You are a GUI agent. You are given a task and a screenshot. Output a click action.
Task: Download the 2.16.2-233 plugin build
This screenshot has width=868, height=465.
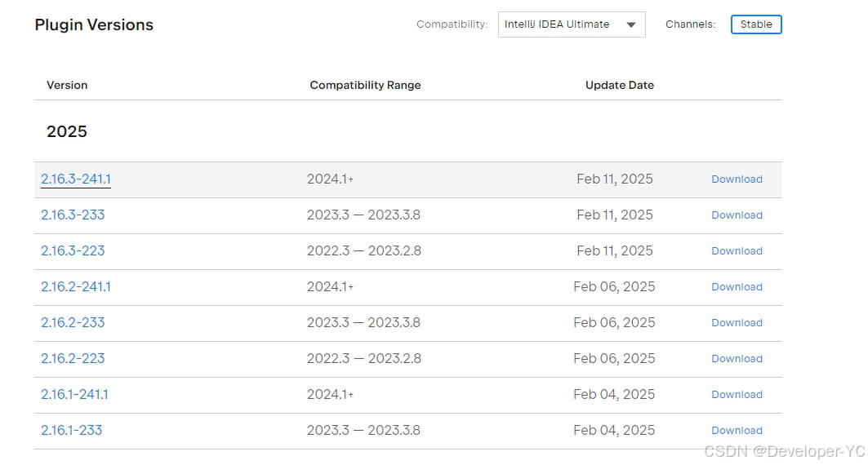tap(737, 323)
